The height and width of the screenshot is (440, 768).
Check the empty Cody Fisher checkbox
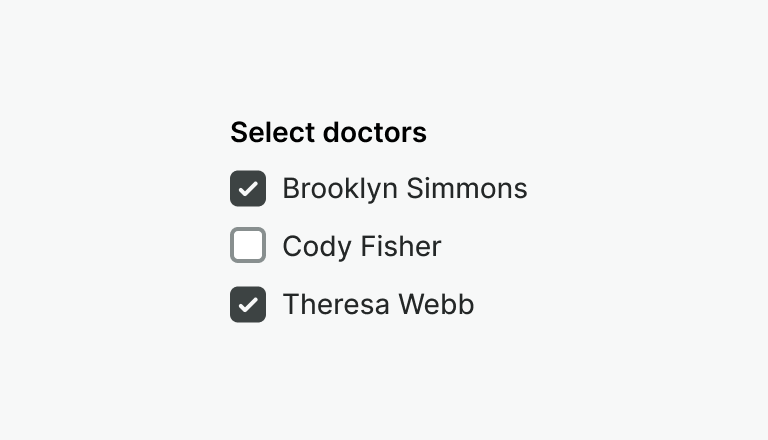coord(248,246)
